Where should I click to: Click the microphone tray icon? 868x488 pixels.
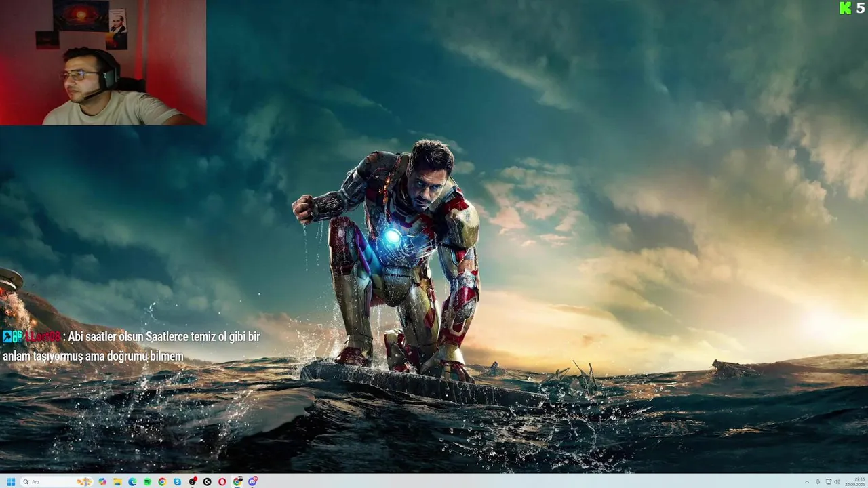(818, 482)
